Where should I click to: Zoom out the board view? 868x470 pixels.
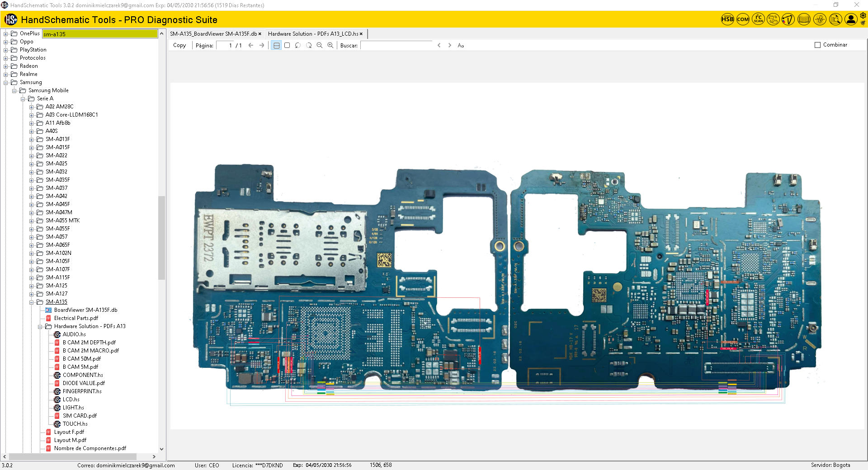coord(320,45)
